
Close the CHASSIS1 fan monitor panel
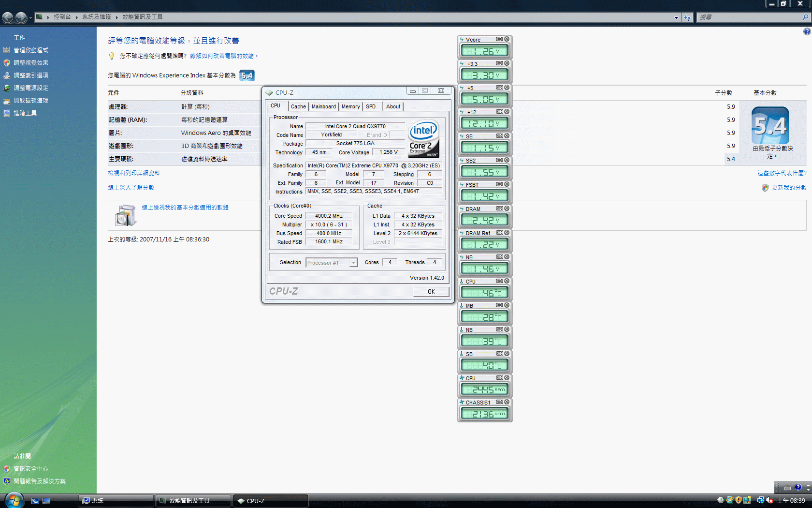pyautogui.click(x=507, y=402)
